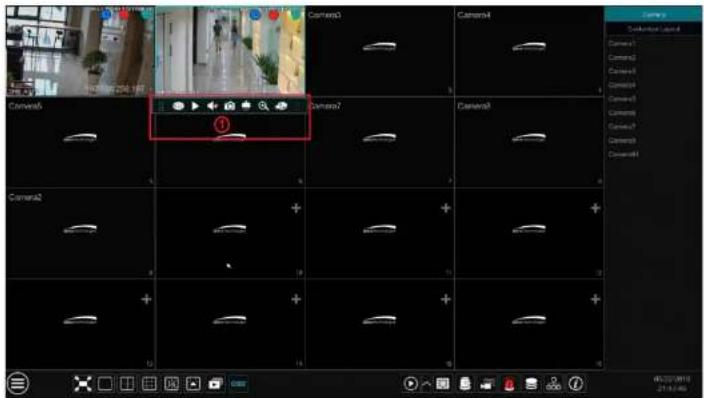This screenshot has height=398, width=704.
Task: Select Camera7 in the right camera list
Action: click(x=622, y=127)
